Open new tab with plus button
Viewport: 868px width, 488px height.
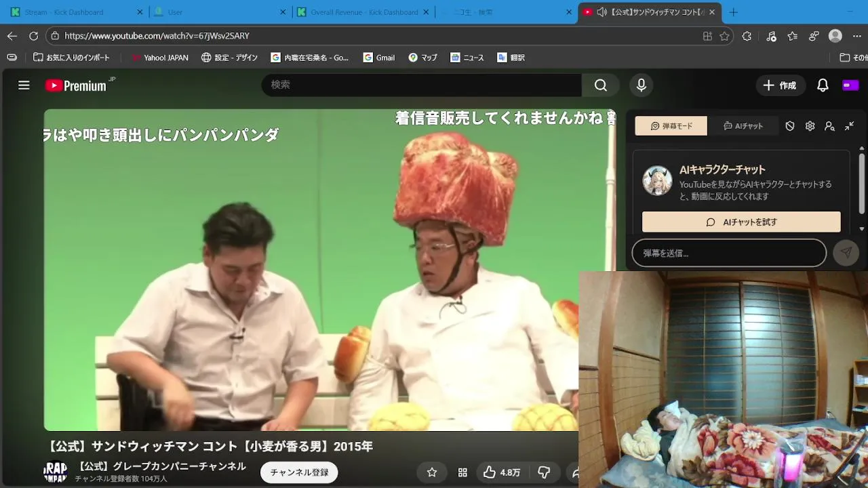click(x=733, y=12)
